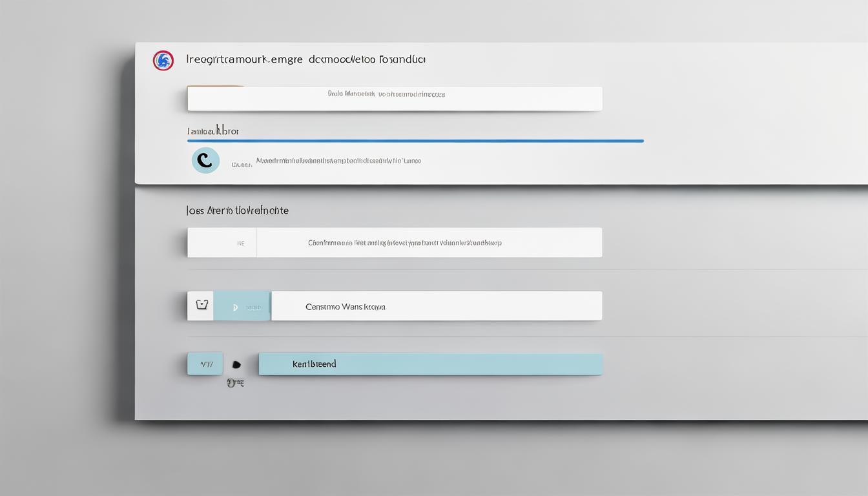
Task: Select the Jamoa kbror tab label
Action: click(x=213, y=131)
